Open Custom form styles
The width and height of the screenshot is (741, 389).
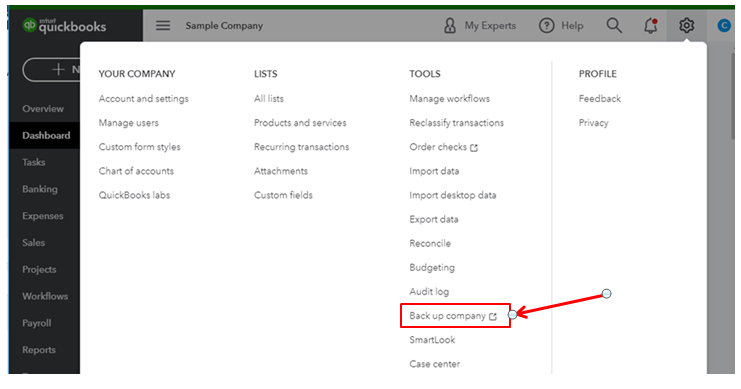pos(139,147)
